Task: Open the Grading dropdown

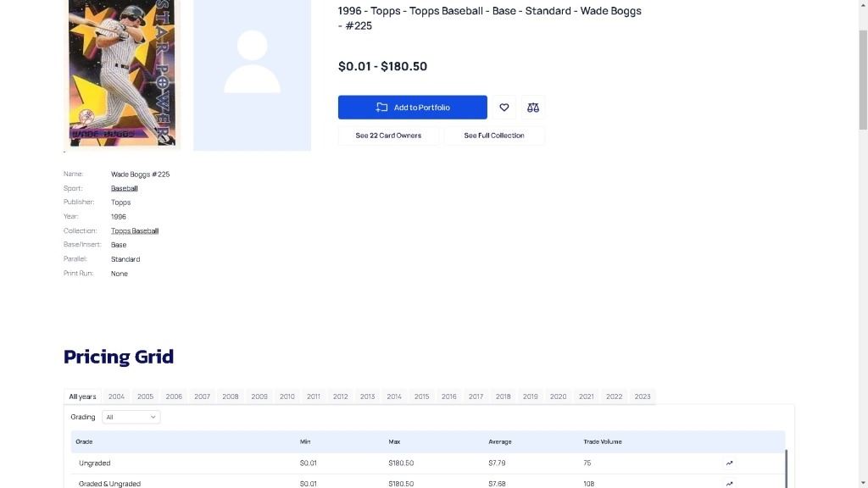Action: coord(131,417)
